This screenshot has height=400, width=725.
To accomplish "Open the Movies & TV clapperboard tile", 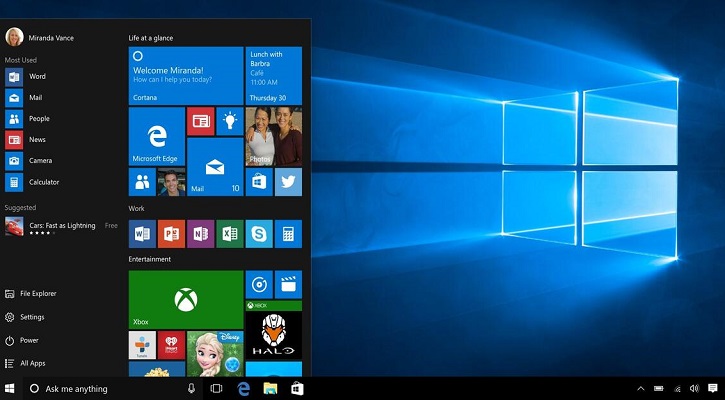I will coord(289,284).
